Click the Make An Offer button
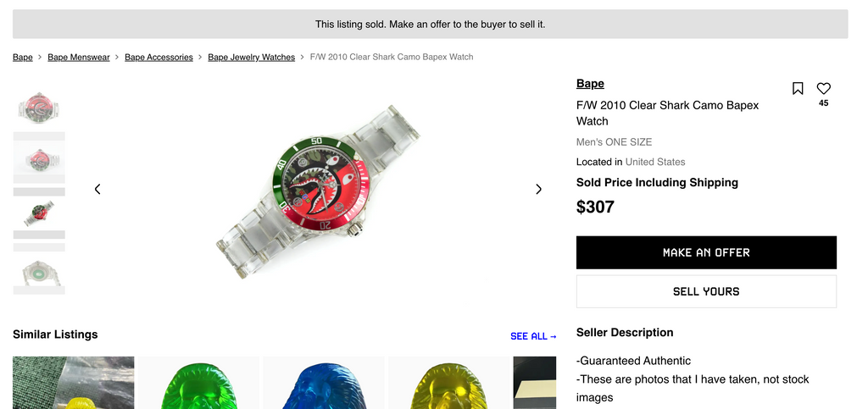 [x=706, y=252]
